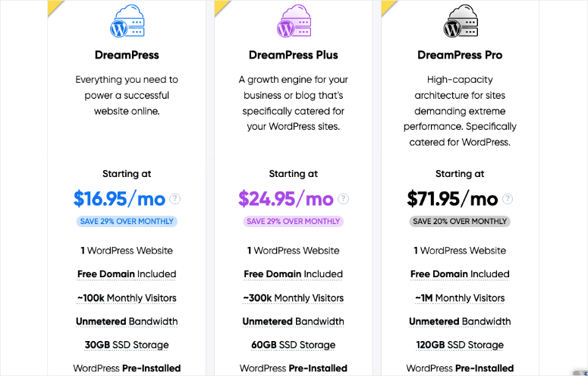Click the purple SAVE 29% OVER MONTHLY badge
Screen dimensions: 588x376
point(294,221)
